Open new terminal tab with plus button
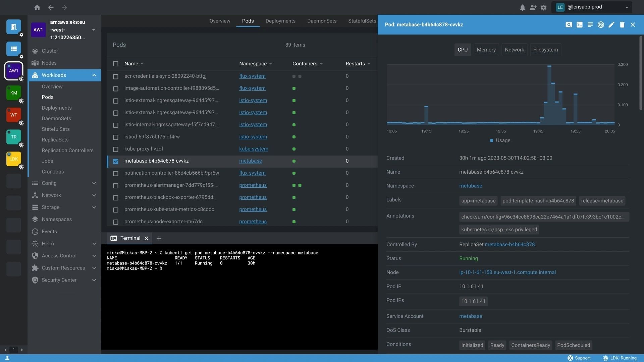The image size is (644, 362). pyautogui.click(x=159, y=238)
